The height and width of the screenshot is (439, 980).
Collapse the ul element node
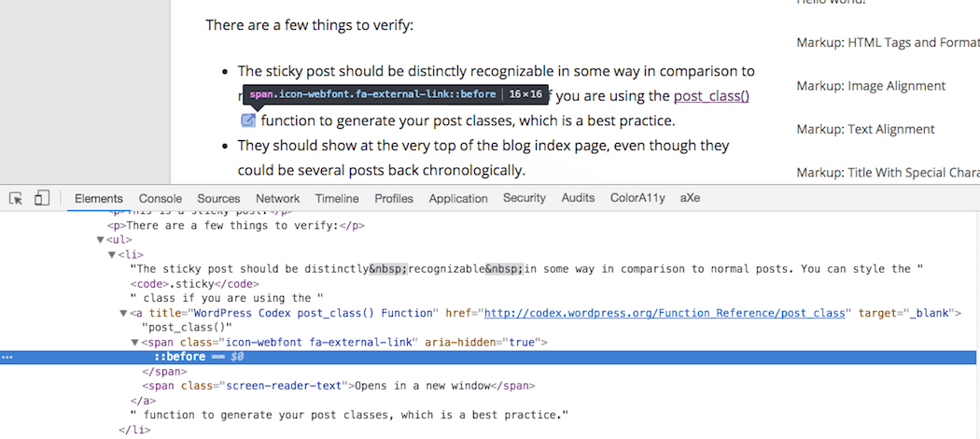(101, 240)
